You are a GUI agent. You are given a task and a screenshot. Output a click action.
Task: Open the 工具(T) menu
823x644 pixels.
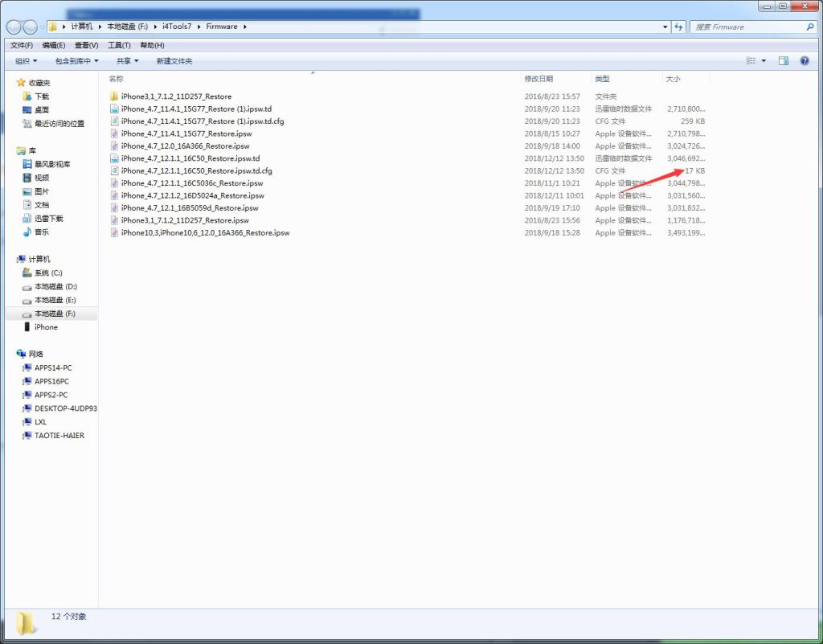point(119,45)
